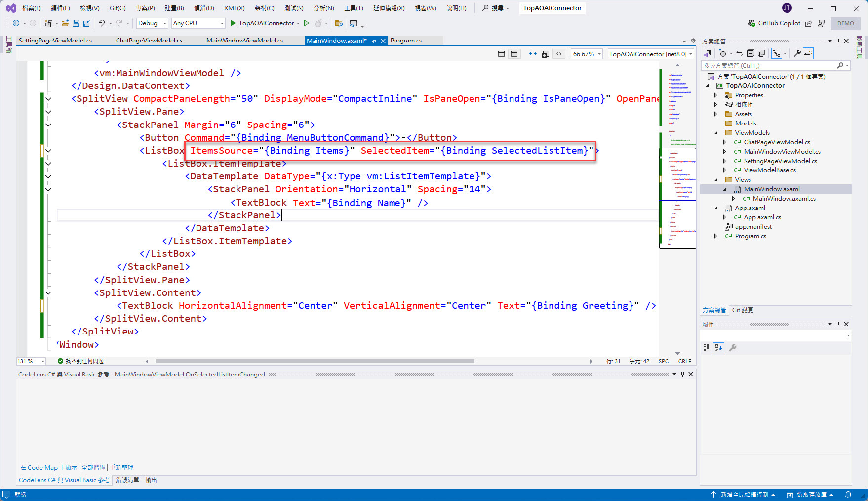Open the Any CPU platform dropdown
Image resolution: width=868 pixels, height=501 pixels.
pos(198,23)
